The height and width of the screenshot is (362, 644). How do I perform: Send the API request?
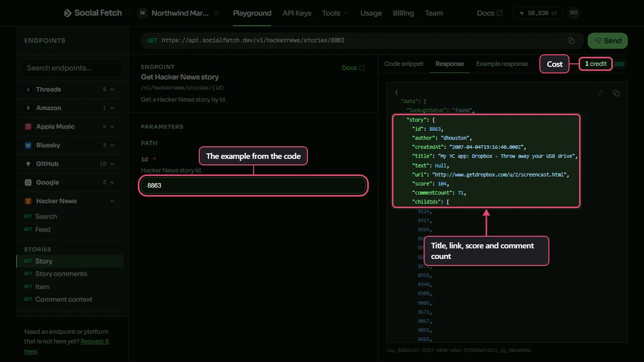point(608,41)
